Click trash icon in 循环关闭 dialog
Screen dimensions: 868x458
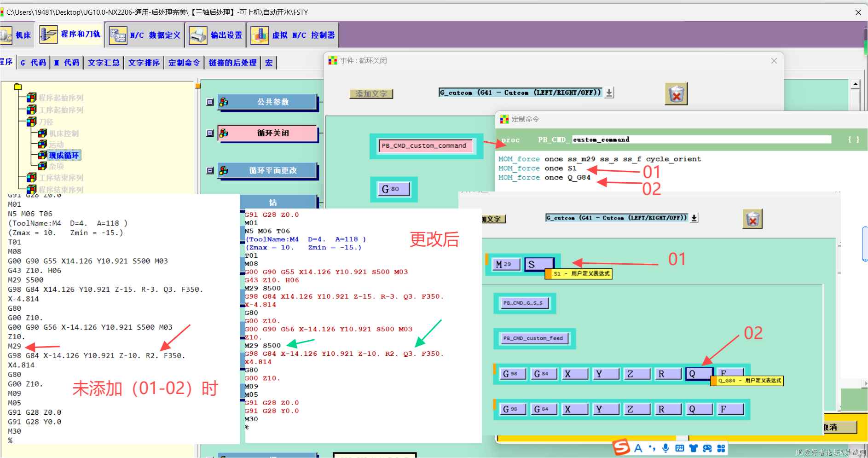[676, 94]
